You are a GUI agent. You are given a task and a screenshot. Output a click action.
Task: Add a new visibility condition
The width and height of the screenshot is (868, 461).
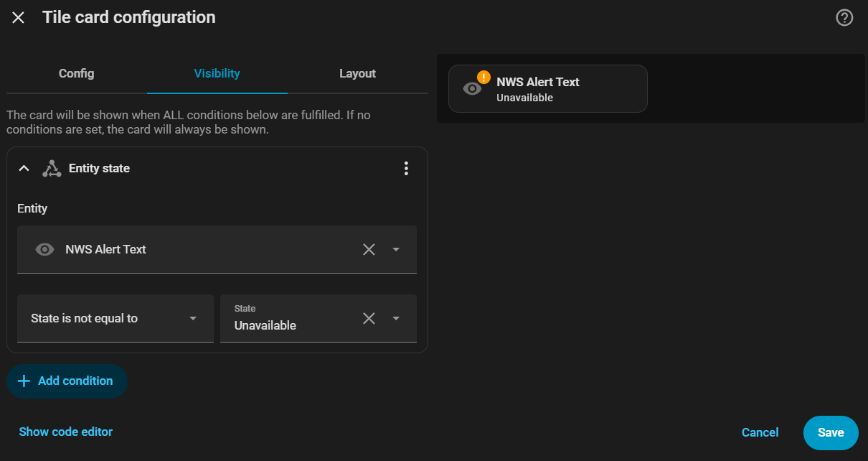[67, 381]
